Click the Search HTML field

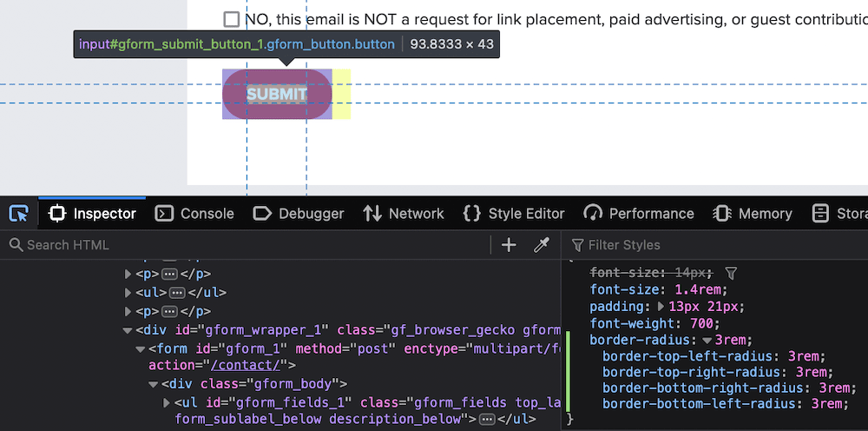coord(249,245)
